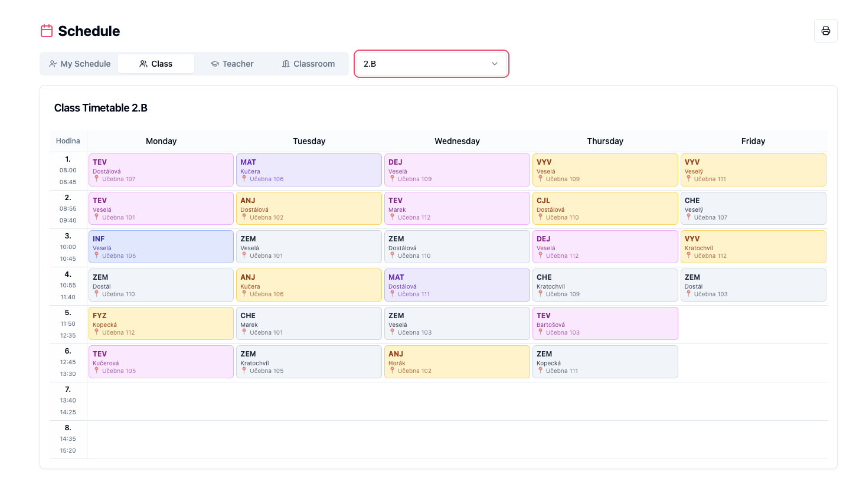
Task: Open Thursday VYV lesson with Veselá
Action: point(605,170)
